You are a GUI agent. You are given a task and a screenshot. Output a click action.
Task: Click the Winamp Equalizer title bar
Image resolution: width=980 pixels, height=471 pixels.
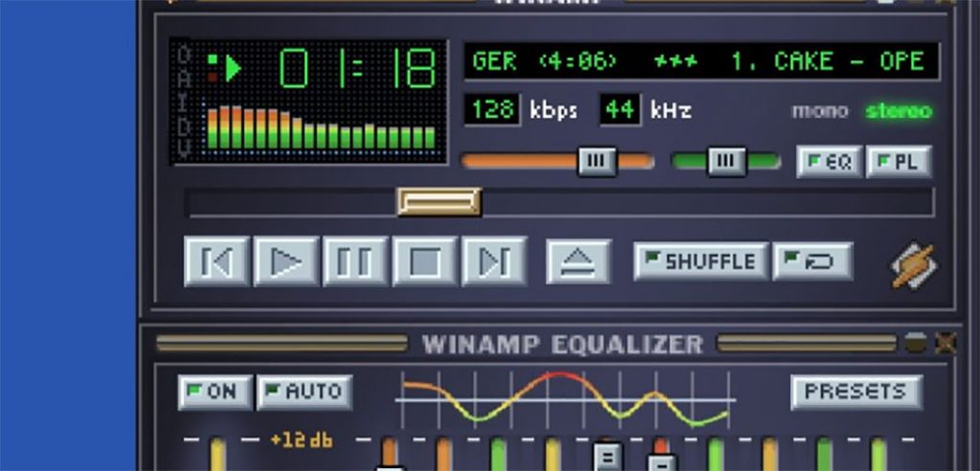[x=562, y=344]
